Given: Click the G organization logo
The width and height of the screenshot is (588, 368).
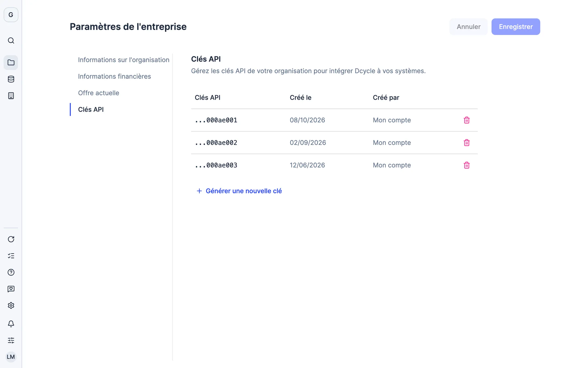Looking at the screenshot, I should click(x=11, y=15).
